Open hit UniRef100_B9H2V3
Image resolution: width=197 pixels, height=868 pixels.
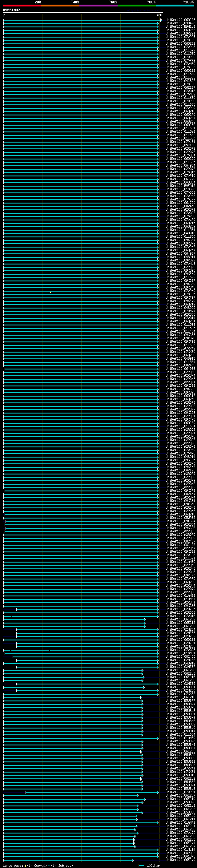click(x=180, y=26)
